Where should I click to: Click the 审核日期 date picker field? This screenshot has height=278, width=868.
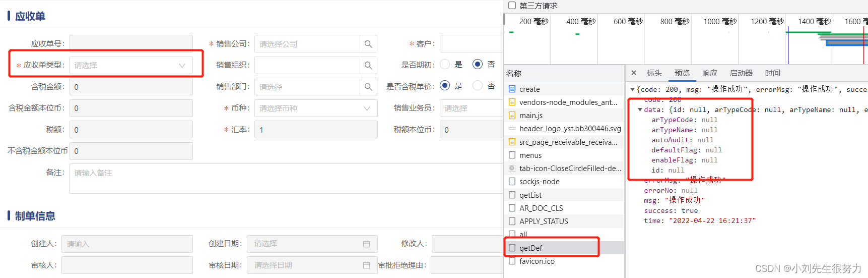point(312,265)
